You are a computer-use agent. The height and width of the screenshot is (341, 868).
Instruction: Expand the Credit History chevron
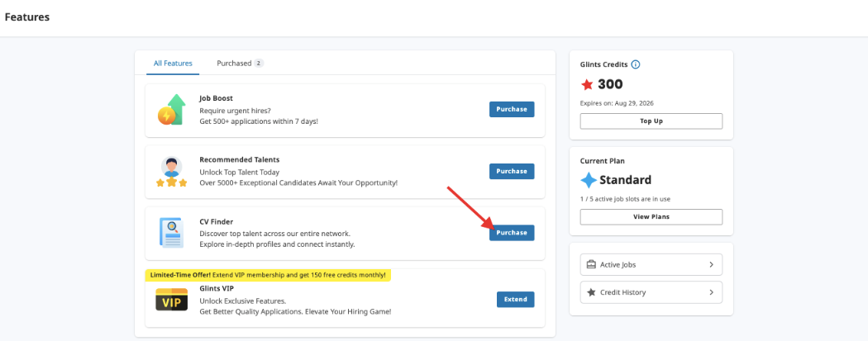point(711,292)
